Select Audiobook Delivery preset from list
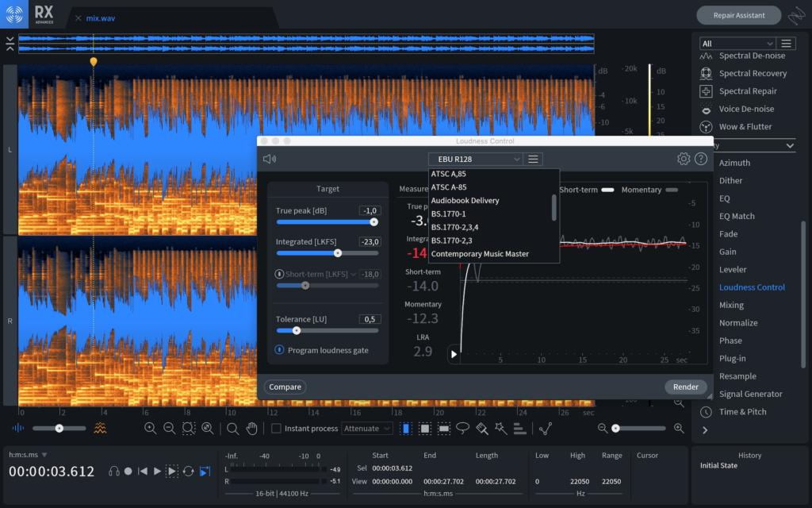 point(465,201)
